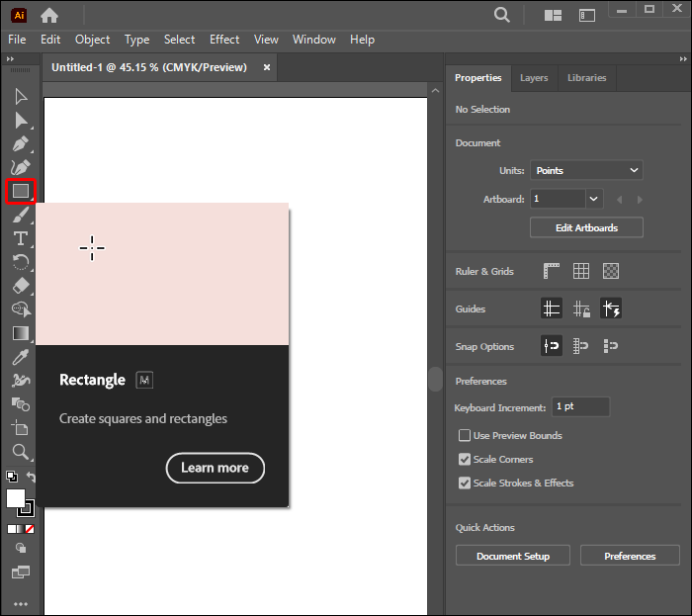
Task: Uncheck Scale Corners option
Action: tap(465, 460)
